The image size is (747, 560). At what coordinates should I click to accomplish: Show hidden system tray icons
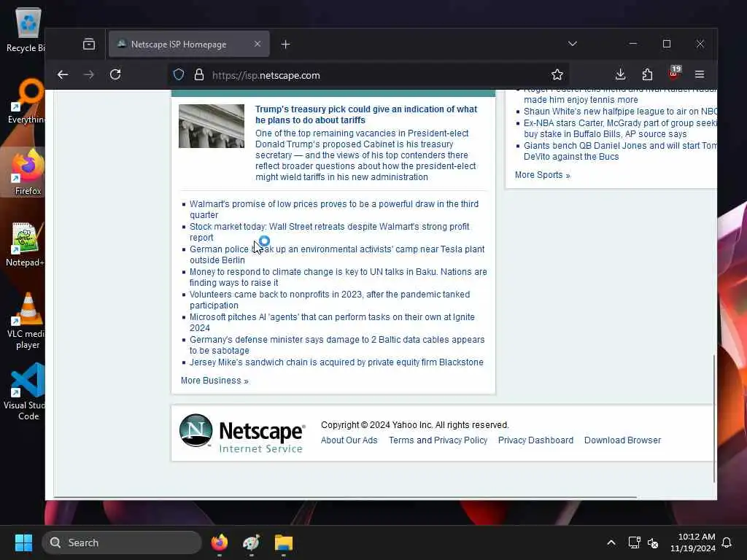point(611,542)
